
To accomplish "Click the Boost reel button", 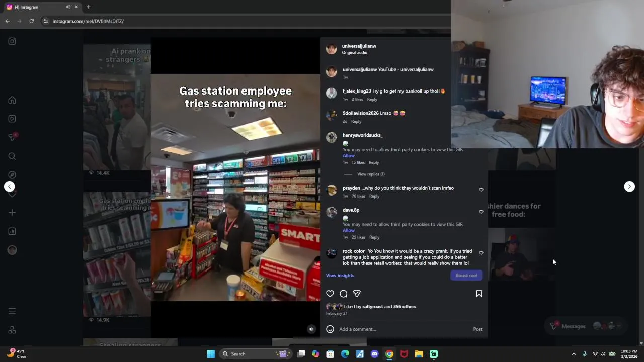I will point(466,276).
